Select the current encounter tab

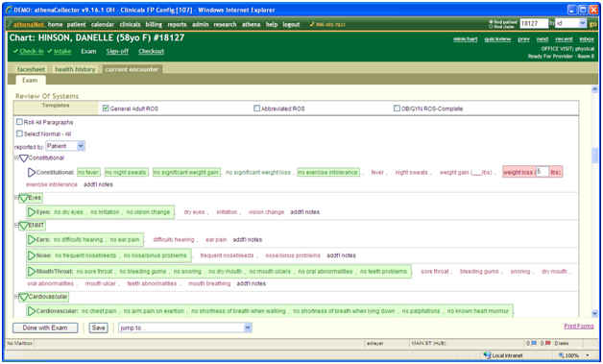pos(132,69)
